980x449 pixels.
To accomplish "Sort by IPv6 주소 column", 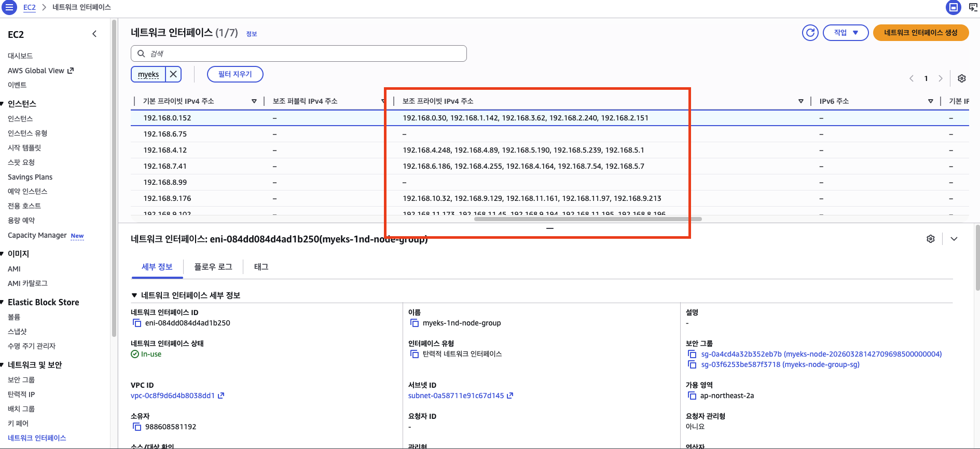I will [x=931, y=101].
